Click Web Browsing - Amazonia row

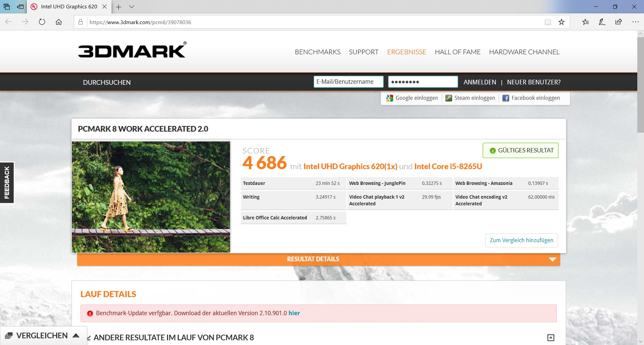pyautogui.click(x=506, y=183)
